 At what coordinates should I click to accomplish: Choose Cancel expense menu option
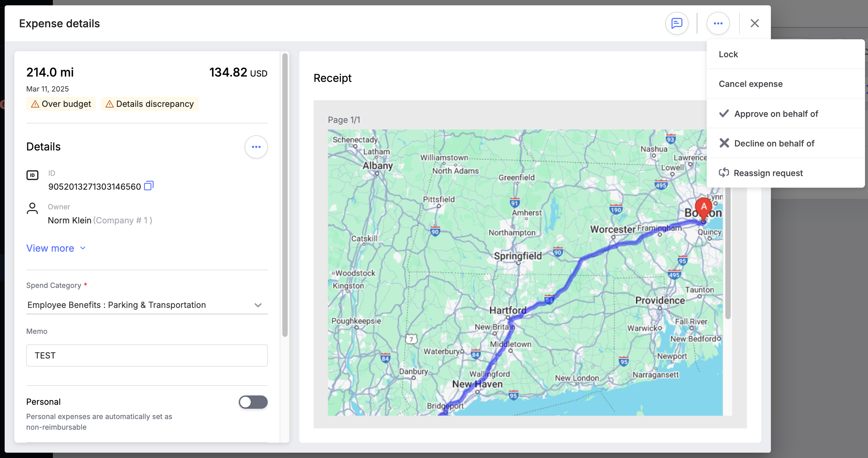pos(750,84)
